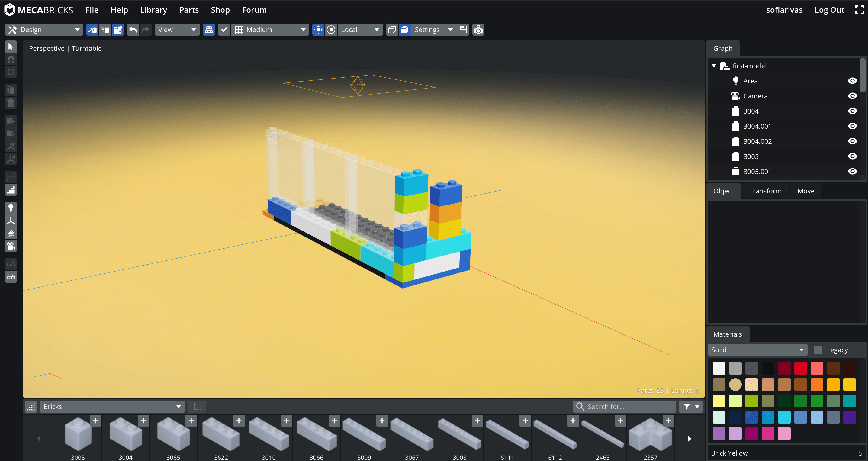
Task: Click the camera snapshot icon
Action: [478, 30]
